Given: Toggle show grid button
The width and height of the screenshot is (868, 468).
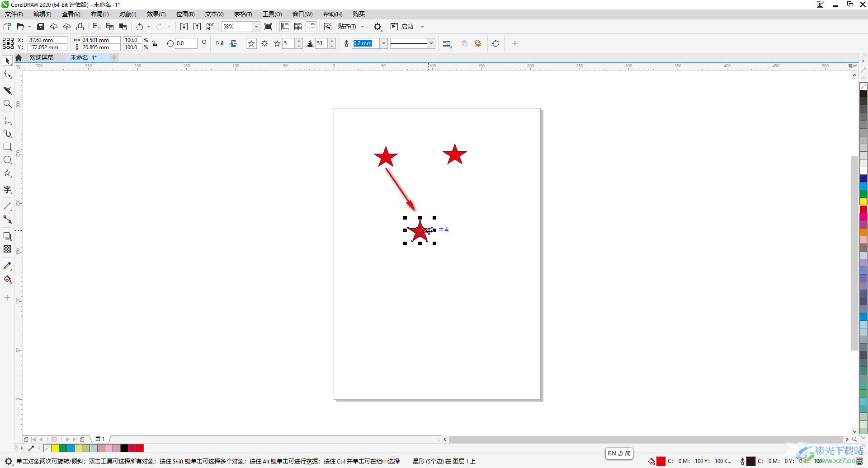Looking at the screenshot, I should (298, 27).
